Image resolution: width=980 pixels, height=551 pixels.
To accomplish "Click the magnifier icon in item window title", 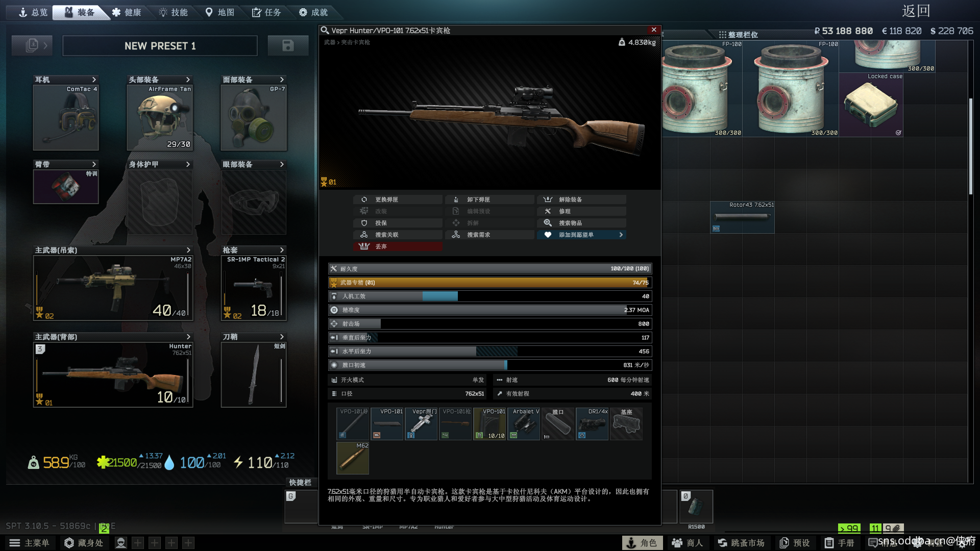I will [325, 31].
